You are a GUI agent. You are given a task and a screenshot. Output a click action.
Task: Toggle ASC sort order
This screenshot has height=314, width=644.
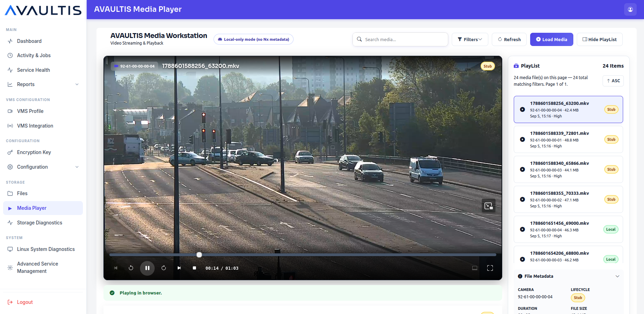point(613,81)
